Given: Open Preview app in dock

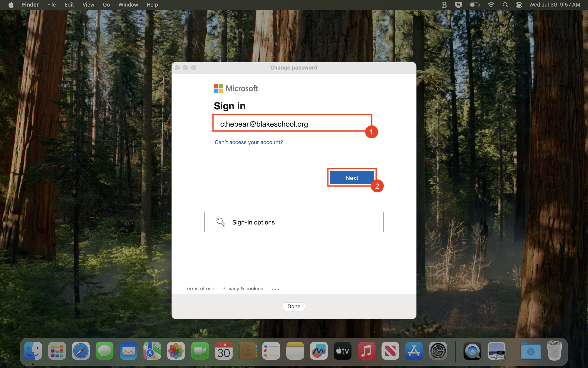Looking at the screenshot, I should [496, 351].
